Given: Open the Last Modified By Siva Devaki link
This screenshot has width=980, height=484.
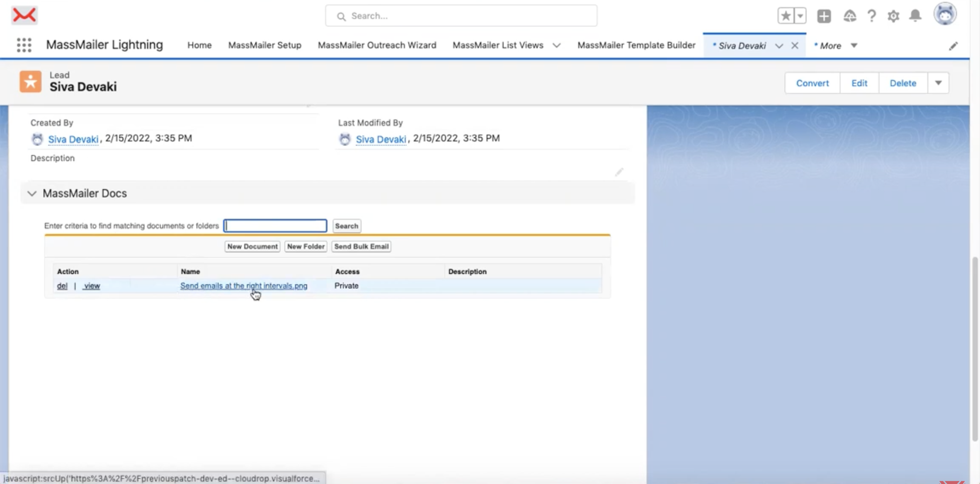Looking at the screenshot, I should pos(381,139).
